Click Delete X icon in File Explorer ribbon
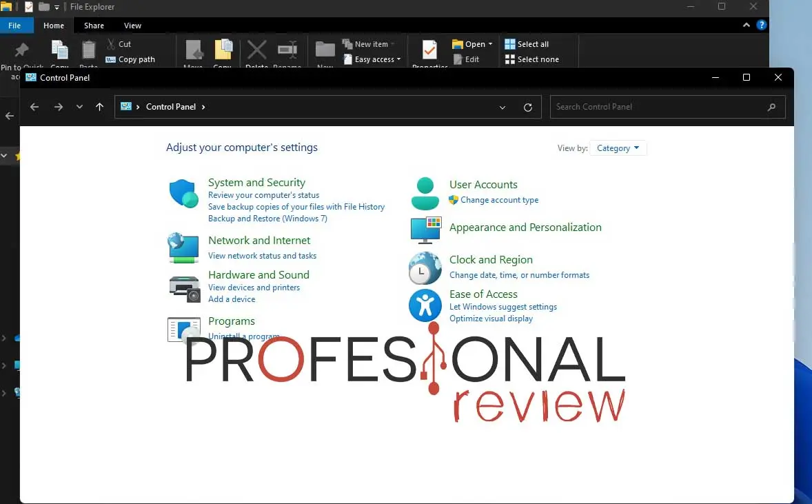812x504 pixels. (x=256, y=50)
